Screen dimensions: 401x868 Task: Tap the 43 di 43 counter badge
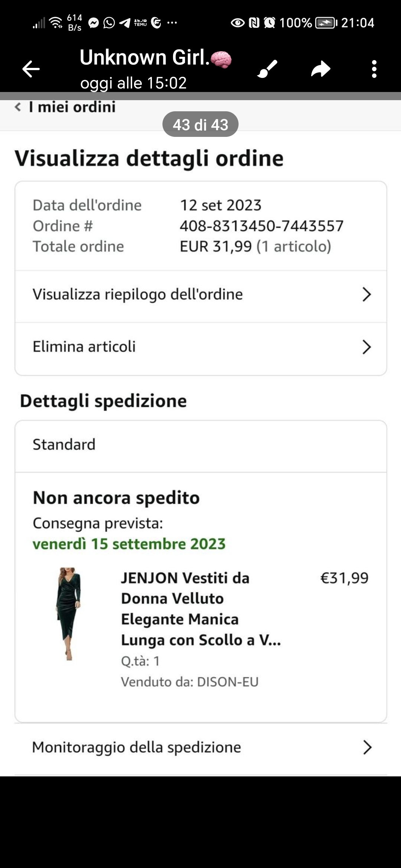[x=200, y=125]
